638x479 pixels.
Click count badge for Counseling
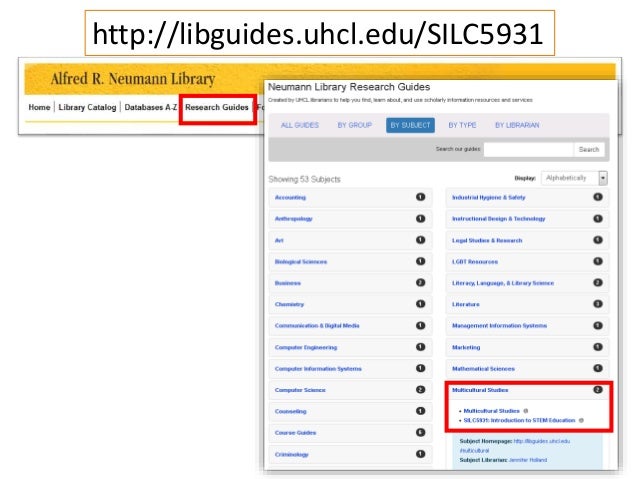[420, 411]
